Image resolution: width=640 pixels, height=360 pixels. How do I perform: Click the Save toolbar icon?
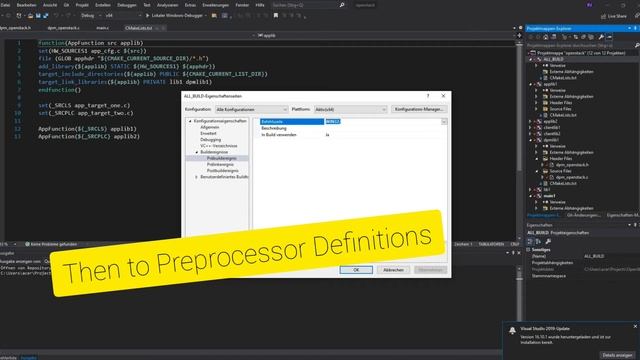click(38, 16)
